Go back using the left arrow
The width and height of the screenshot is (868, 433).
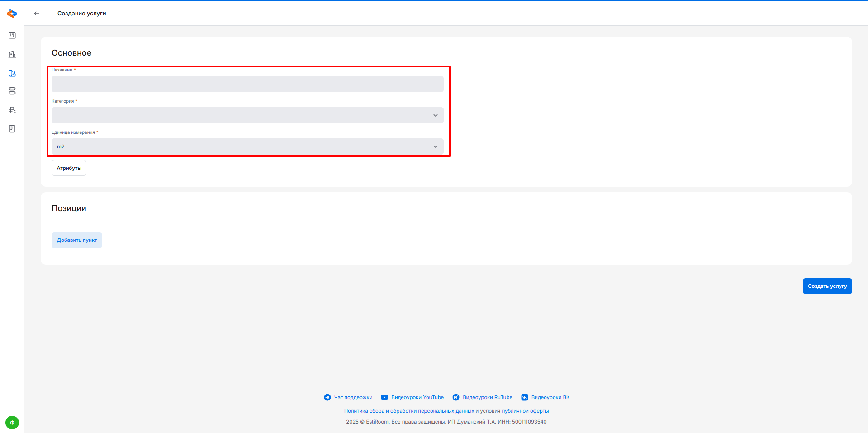[37, 14]
